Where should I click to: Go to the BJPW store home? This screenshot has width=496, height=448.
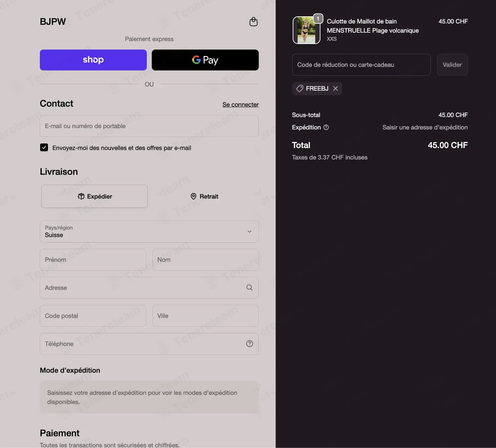53,22
